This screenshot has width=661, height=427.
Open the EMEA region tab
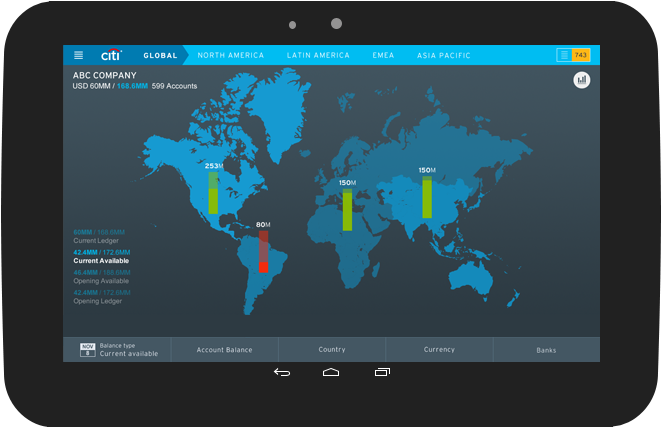coord(384,55)
